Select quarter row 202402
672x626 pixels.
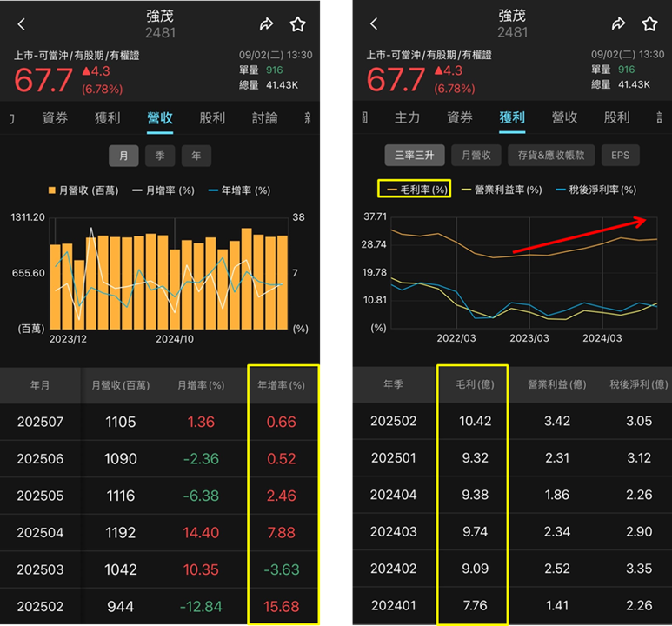(x=512, y=569)
